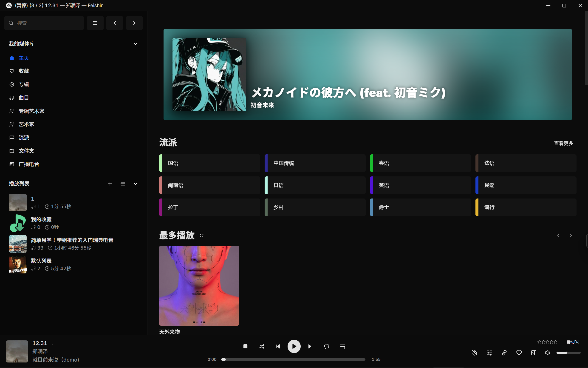Viewport: 588px width, 368px height.
Task: Click 查看更多 for genres
Action: (x=563, y=143)
